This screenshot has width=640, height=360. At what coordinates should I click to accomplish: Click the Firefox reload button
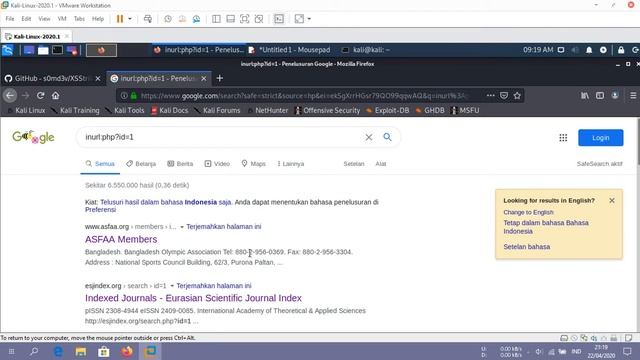[40, 96]
